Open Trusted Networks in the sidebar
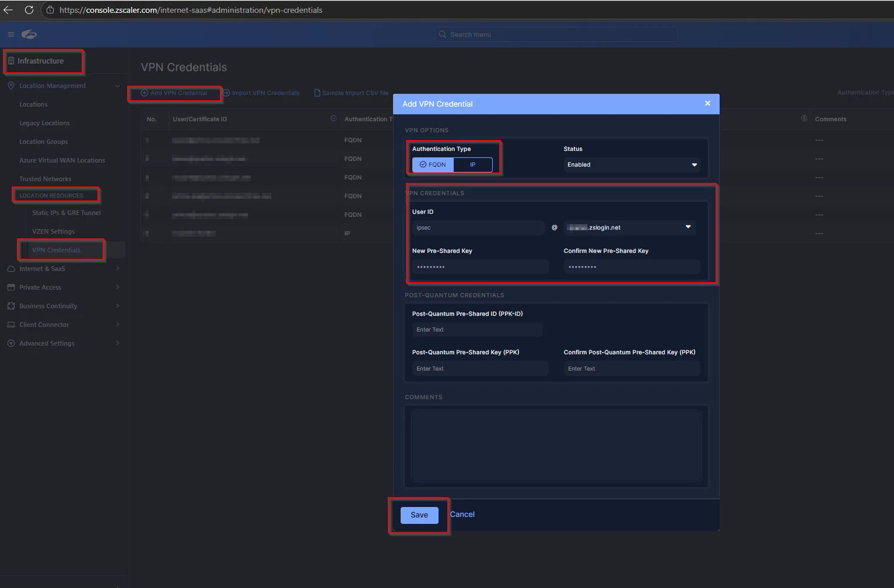Viewport: 894px width, 588px height. coord(45,179)
